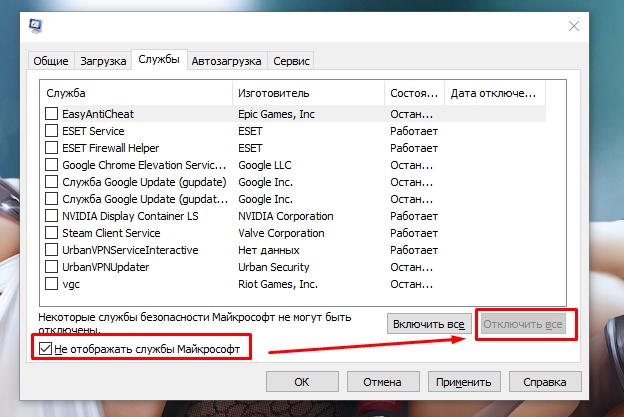Select the Epic Games, Inc manufacturer cell
Image resolution: width=624 pixels, height=417 pixels.
[x=276, y=114]
